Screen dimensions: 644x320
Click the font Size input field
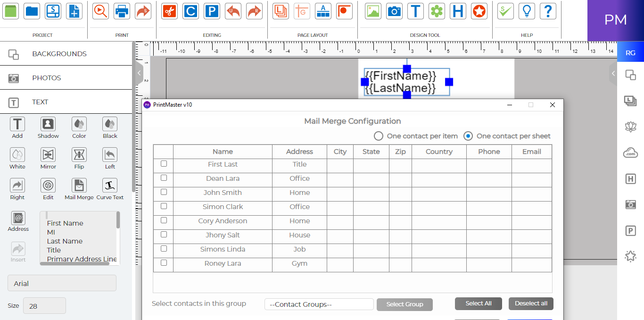pos(44,306)
